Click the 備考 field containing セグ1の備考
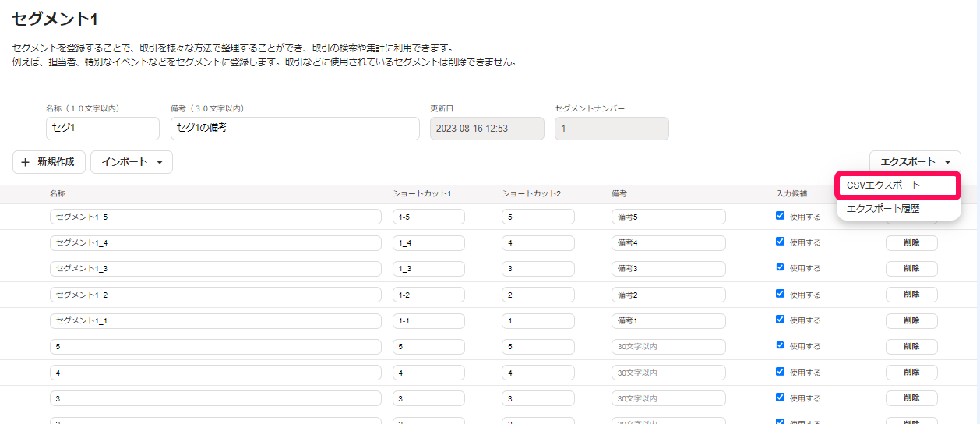980x424 pixels. [295, 129]
